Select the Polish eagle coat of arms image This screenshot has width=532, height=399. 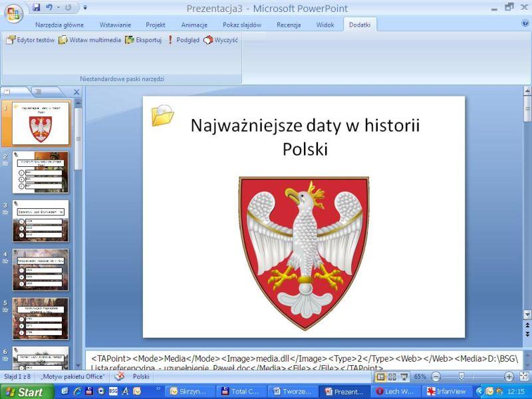[305, 253]
